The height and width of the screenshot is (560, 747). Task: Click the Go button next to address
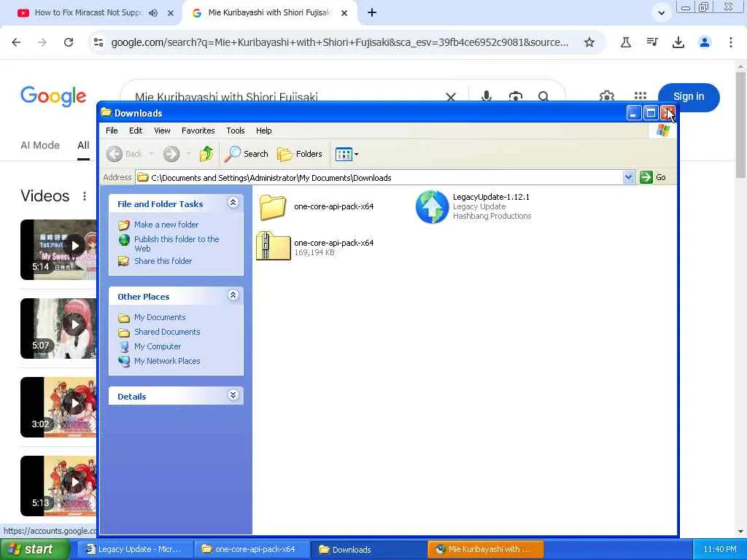(x=653, y=178)
